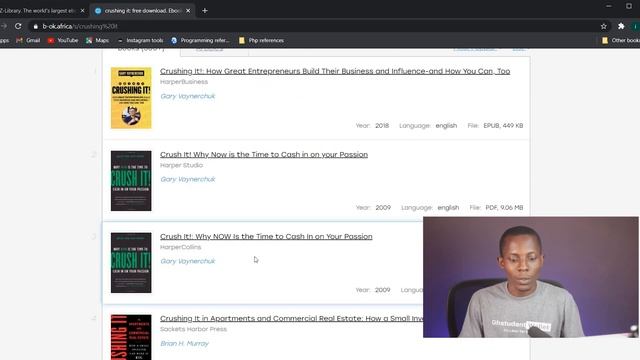This screenshot has width=640, height=360.
Task: Close the crushing it search tab
Action: [x=188, y=11]
